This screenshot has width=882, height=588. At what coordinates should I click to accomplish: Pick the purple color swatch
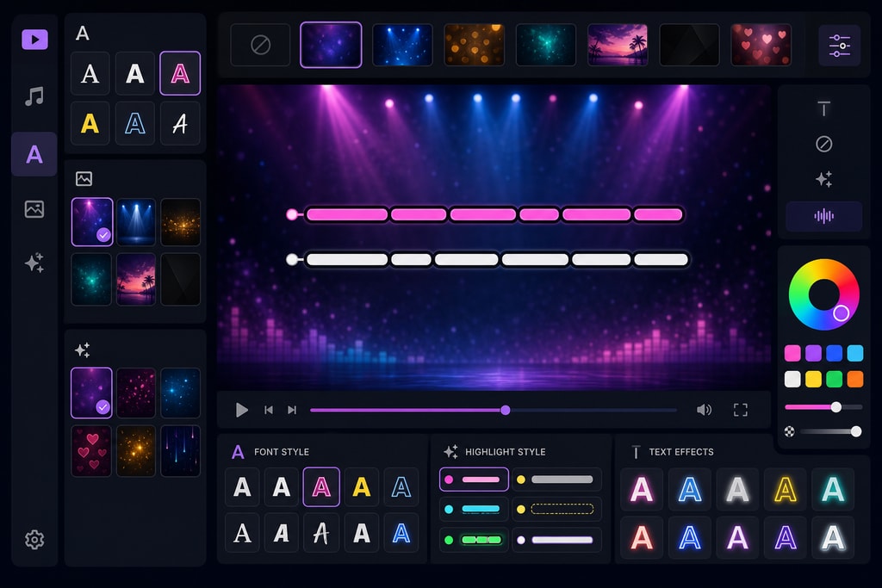point(813,353)
